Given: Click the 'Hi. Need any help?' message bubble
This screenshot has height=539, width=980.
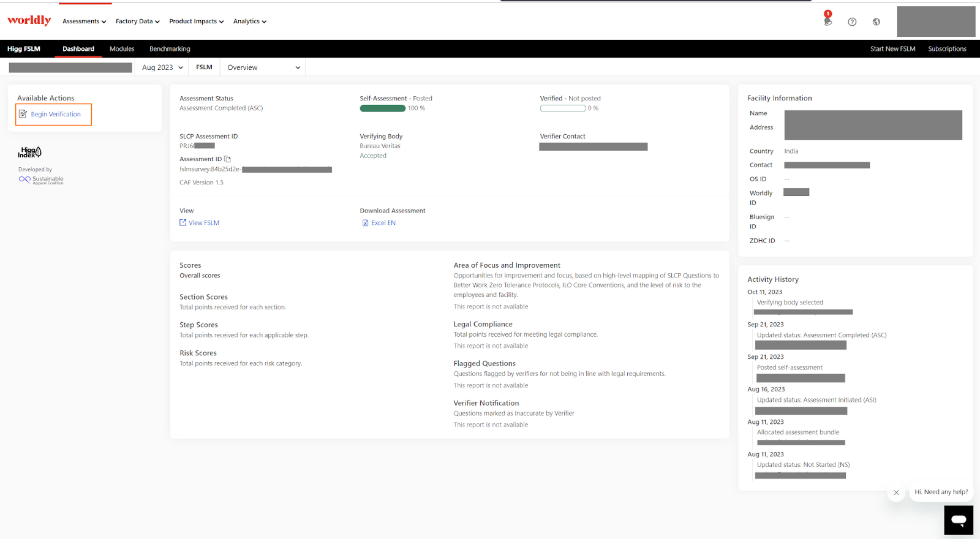Looking at the screenshot, I should (x=941, y=492).
